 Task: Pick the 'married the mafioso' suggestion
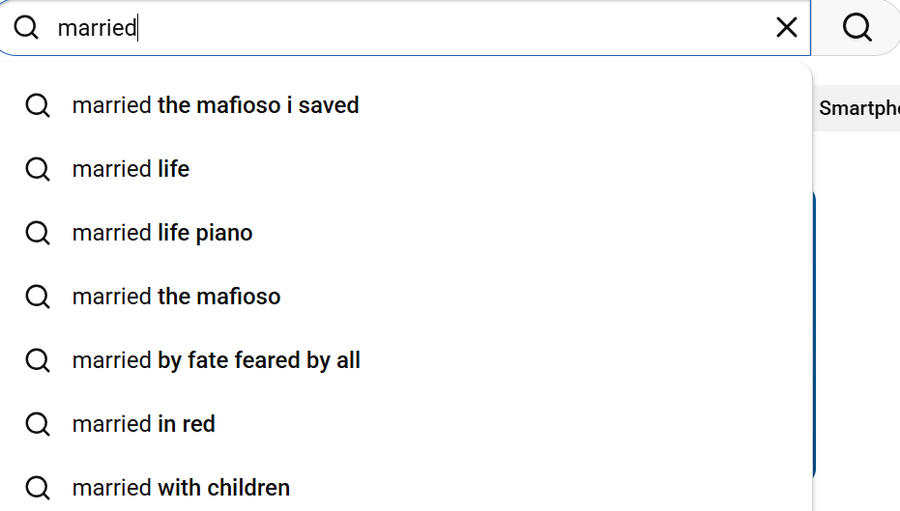click(176, 297)
